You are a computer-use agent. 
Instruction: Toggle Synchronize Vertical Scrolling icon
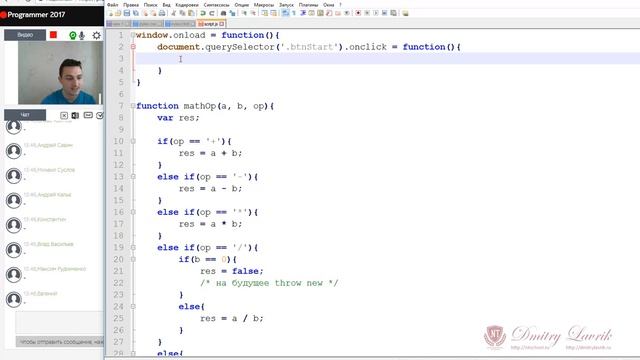point(265,13)
